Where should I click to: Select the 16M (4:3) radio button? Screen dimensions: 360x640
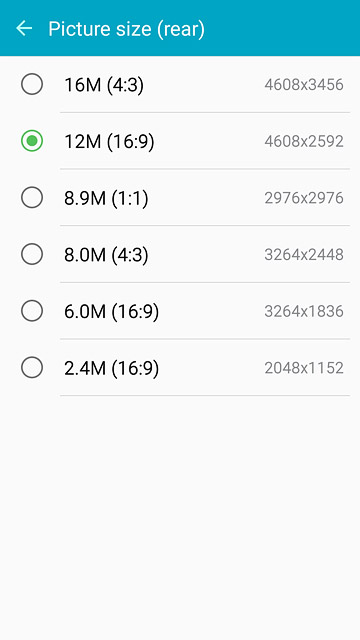(32, 84)
